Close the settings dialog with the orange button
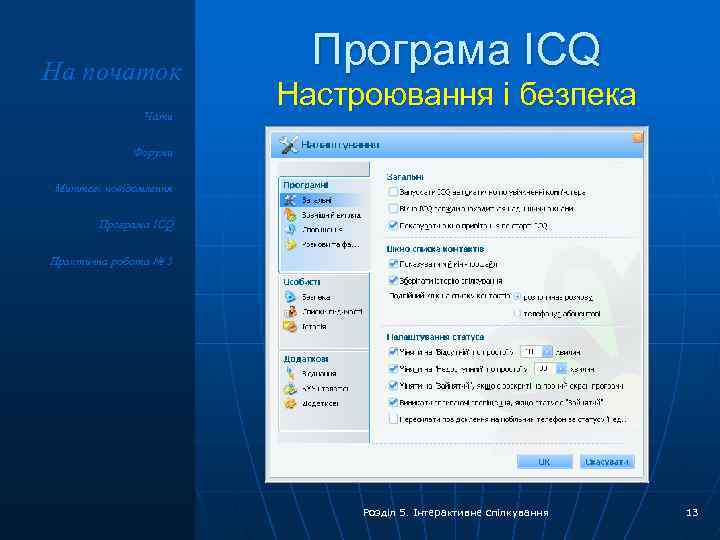 tap(637, 137)
